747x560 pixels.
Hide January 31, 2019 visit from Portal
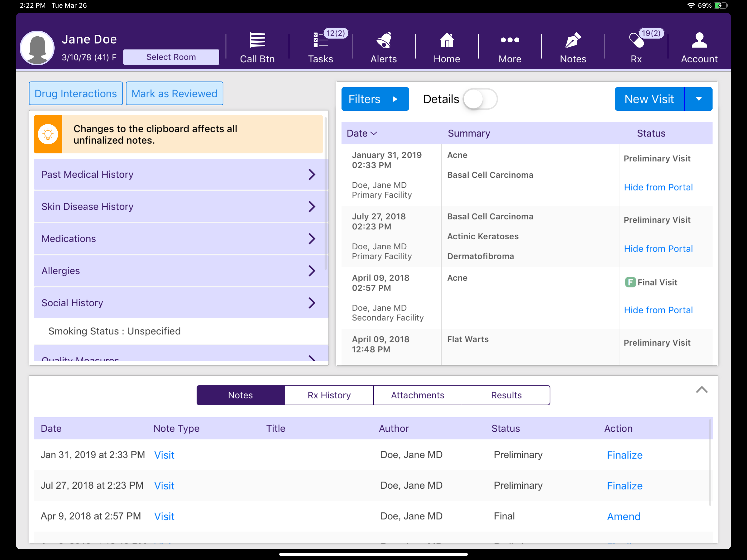click(658, 188)
